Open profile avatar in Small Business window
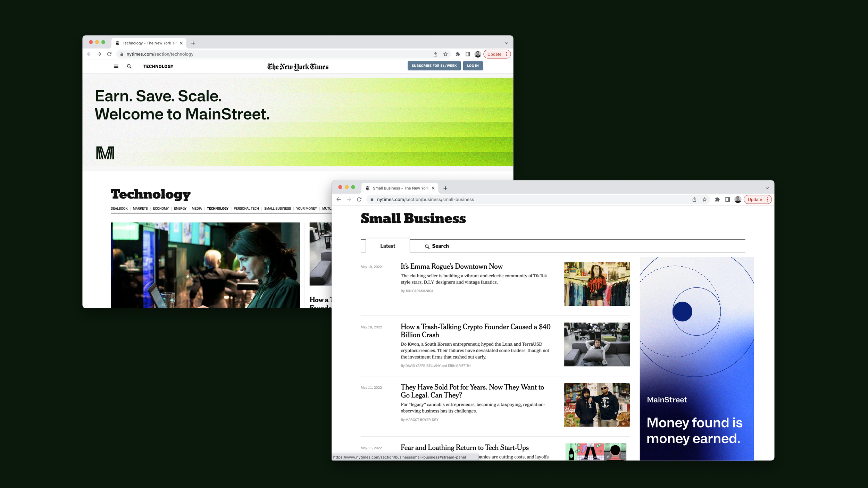868x488 pixels. coord(738,200)
